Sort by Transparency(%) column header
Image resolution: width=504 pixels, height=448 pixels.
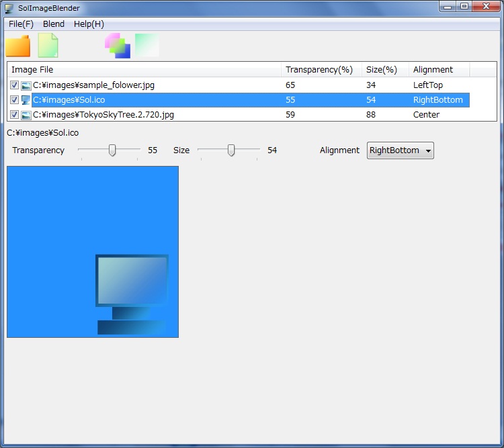(321, 70)
